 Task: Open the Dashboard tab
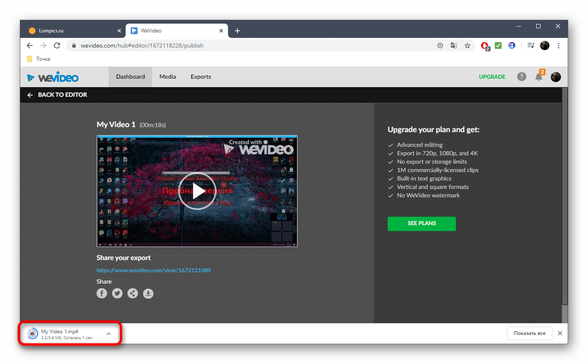[130, 77]
